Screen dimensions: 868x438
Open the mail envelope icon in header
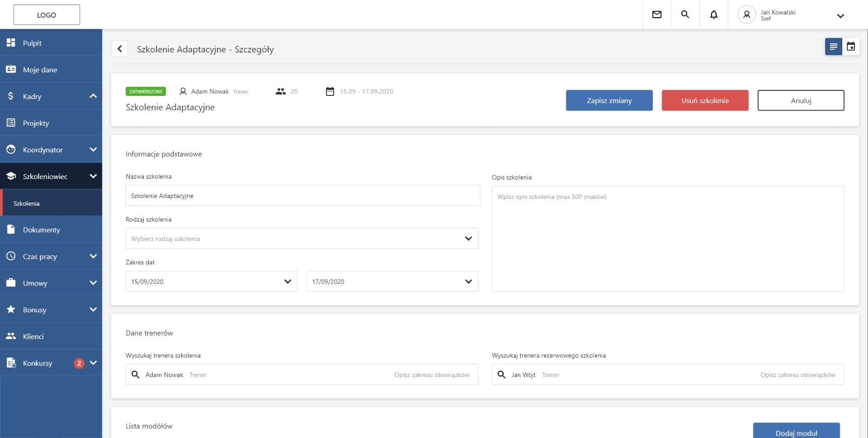pos(657,15)
